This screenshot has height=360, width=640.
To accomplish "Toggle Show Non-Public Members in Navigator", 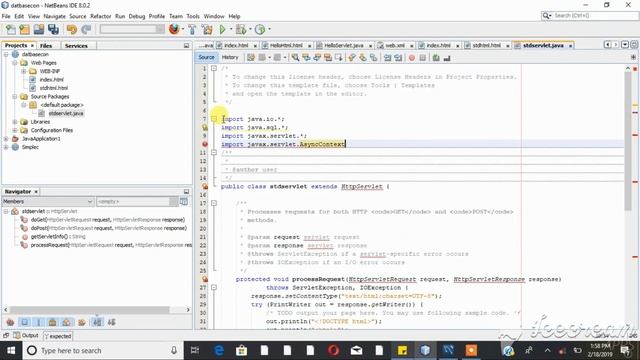I will point(53,322).
